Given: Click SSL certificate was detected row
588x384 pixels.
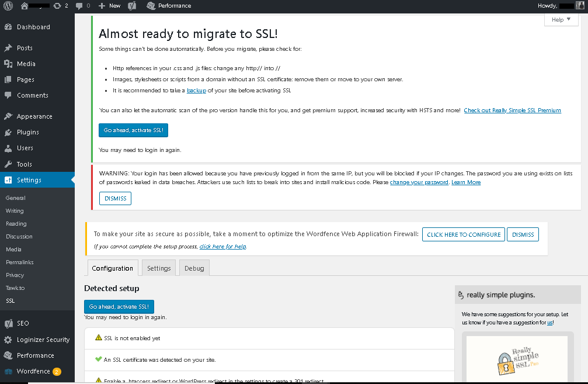Looking at the screenshot, I should pos(269,359).
